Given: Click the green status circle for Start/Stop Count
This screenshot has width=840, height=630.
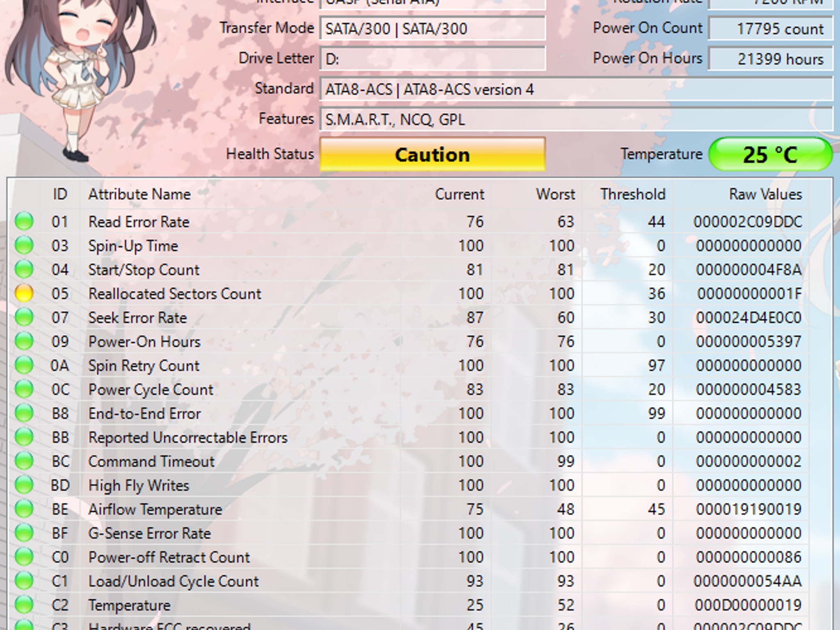Looking at the screenshot, I should (x=24, y=269).
